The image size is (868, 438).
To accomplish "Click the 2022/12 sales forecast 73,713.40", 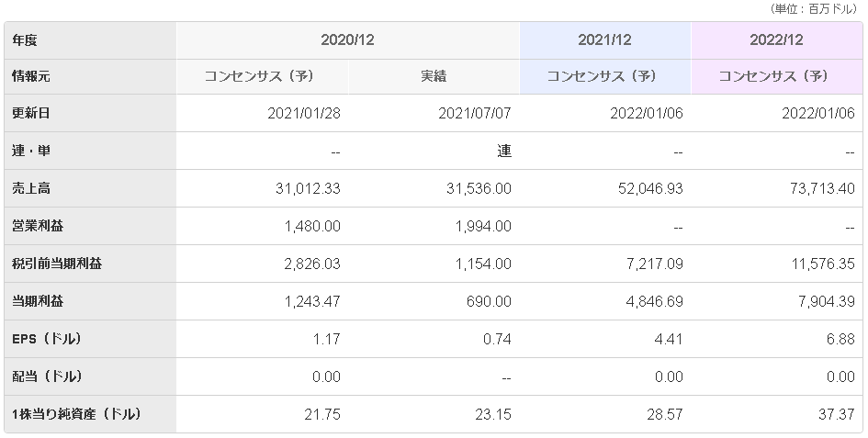I will point(819,188).
